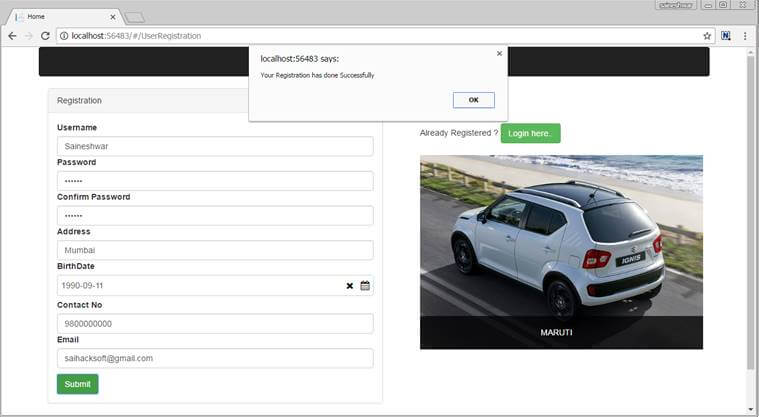759x417 pixels.
Task: Confirm the alert with OK
Action: point(473,100)
